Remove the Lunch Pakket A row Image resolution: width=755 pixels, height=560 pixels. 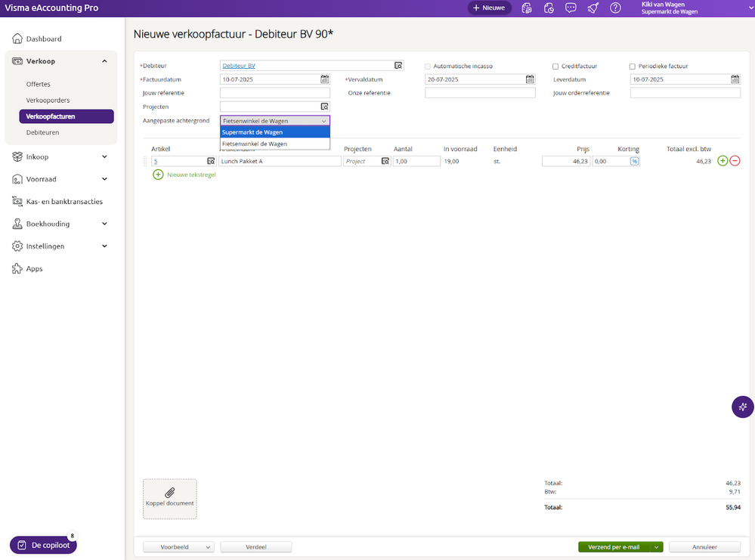point(735,161)
